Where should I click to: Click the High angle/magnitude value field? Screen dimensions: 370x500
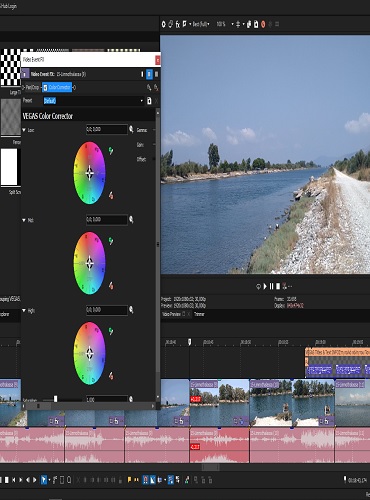coord(107,310)
